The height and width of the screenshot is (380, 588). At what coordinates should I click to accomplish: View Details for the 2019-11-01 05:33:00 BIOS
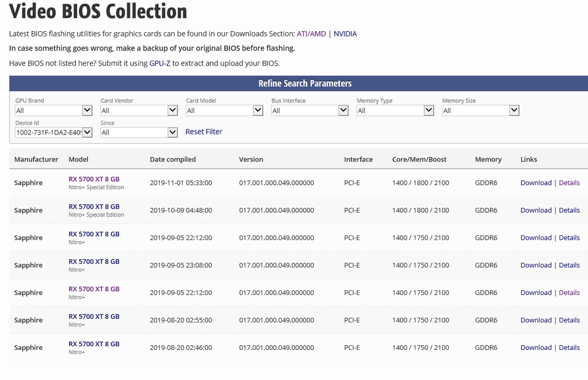click(x=569, y=183)
